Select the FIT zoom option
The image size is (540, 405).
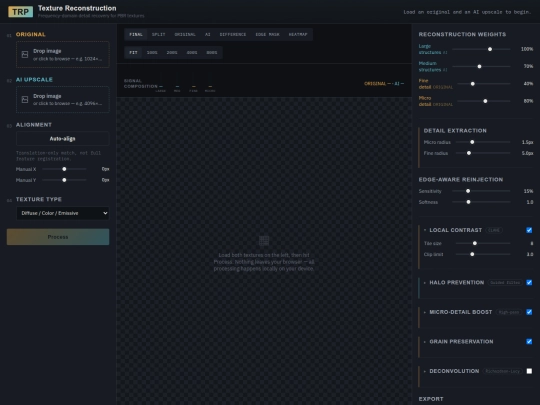pyautogui.click(x=133, y=53)
